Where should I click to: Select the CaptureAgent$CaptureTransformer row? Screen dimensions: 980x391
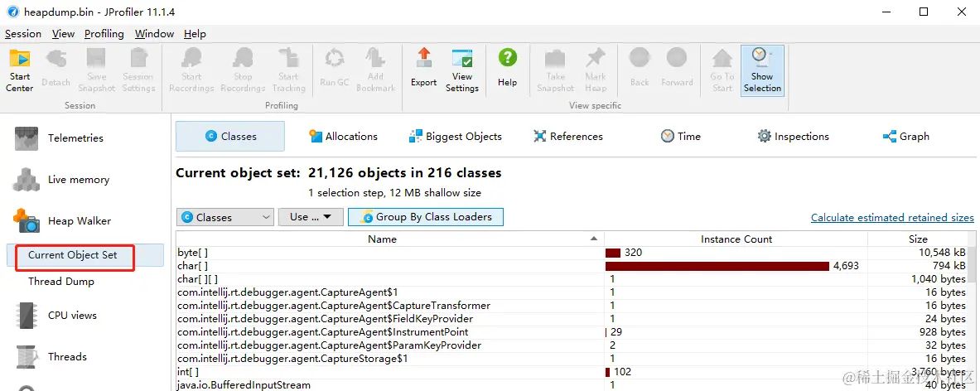tap(572, 306)
